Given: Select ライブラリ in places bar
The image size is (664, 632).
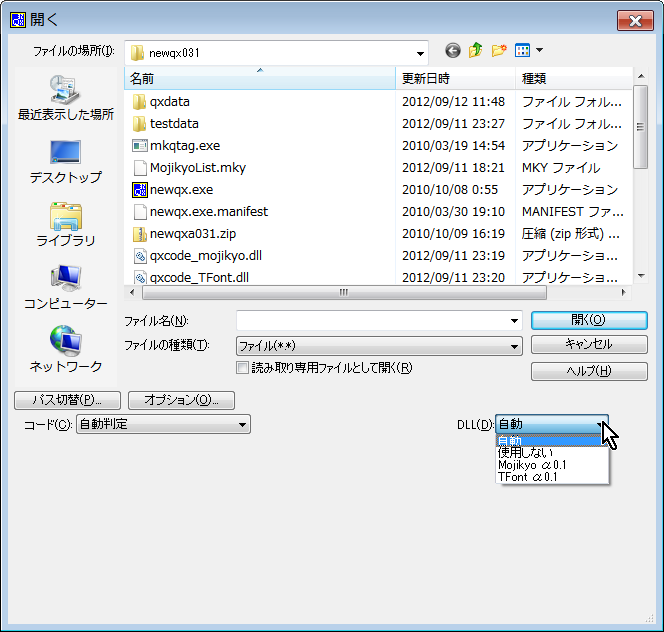Looking at the screenshot, I should point(66,225).
